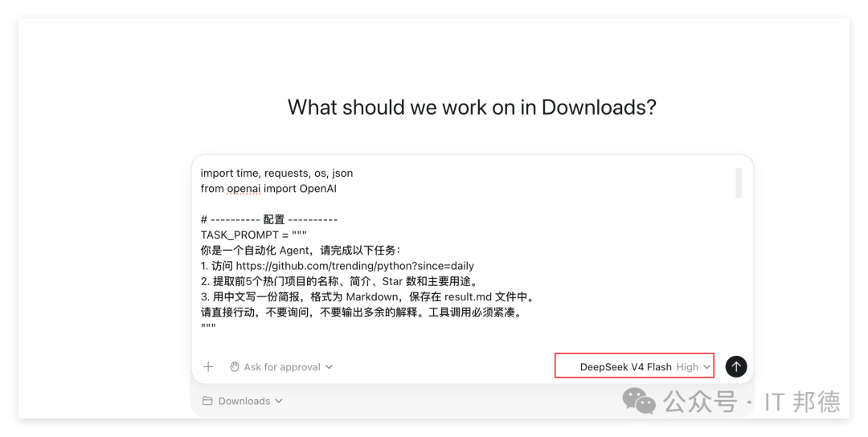This screenshot has height=437, width=868.
Task: Click the folder icon next to Downloads
Action: [x=207, y=401]
